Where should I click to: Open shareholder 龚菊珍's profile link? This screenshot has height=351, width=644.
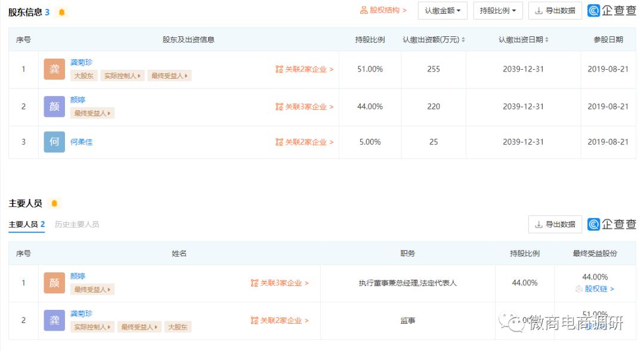(x=81, y=63)
